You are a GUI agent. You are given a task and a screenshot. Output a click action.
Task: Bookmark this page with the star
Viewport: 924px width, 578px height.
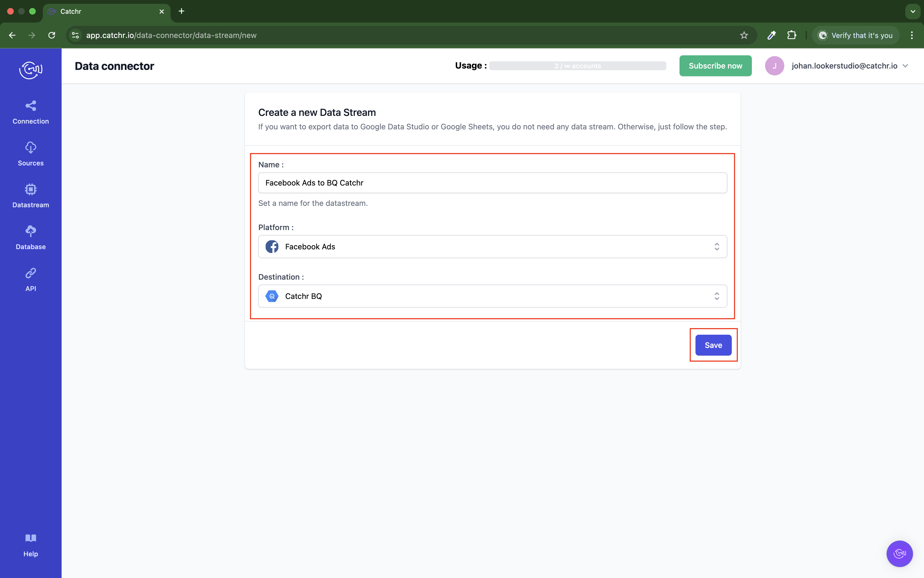click(744, 35)
